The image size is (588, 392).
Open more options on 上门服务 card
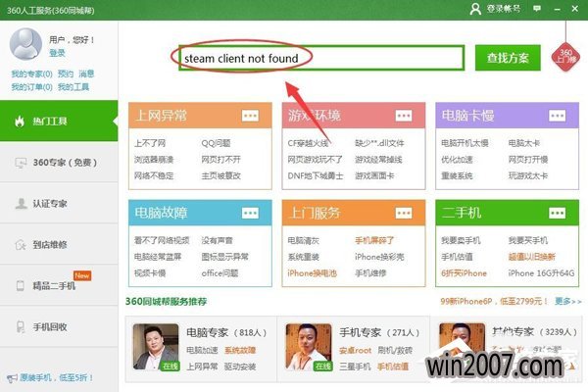[x=404, y=213]
